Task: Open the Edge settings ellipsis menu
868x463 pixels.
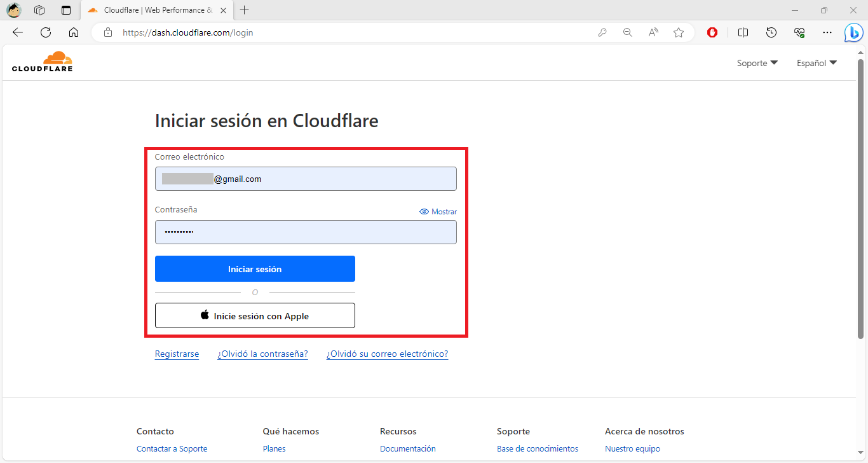Action: coord(827,32)
